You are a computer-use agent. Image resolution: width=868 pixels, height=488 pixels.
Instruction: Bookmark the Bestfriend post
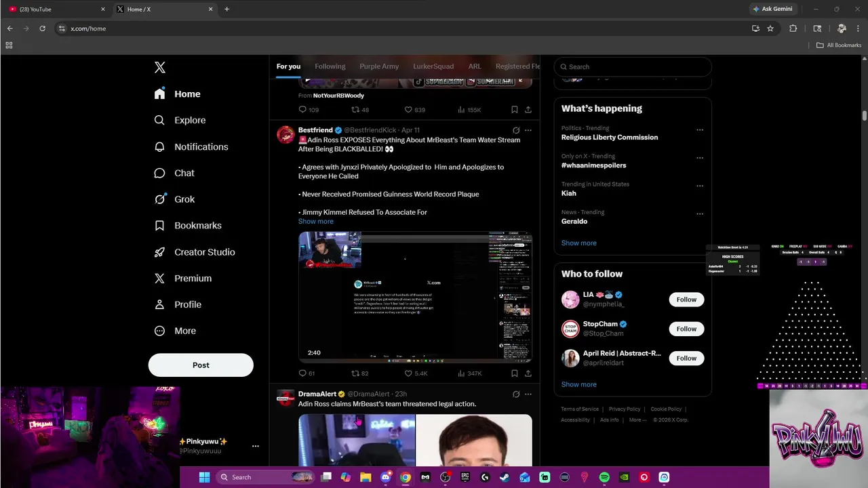(515, 373)
